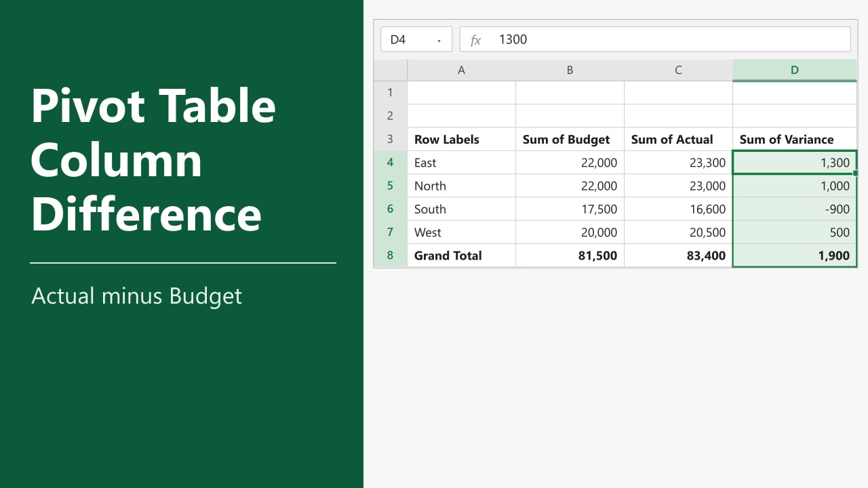Click the 'Sum of Variance' header cell
Viewport: 868px width, 488px height.
pyautogui.click(x=795, y=139)
